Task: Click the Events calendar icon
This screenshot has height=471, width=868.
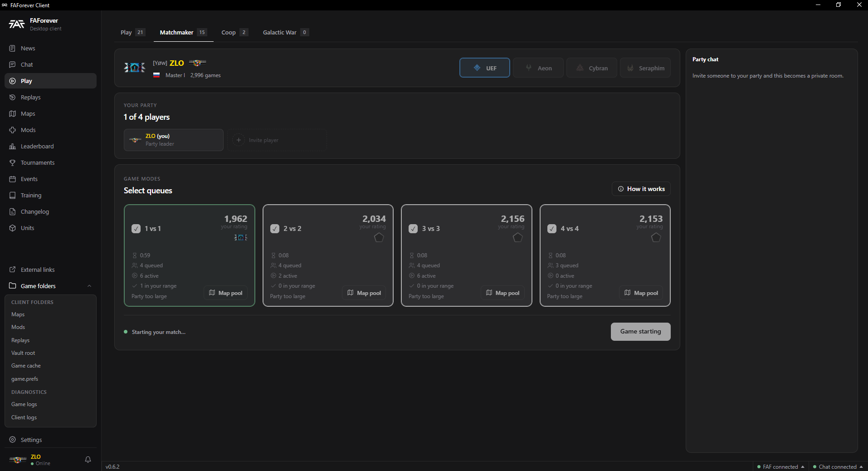Action: pyautogui.click(x=13, y=179)
